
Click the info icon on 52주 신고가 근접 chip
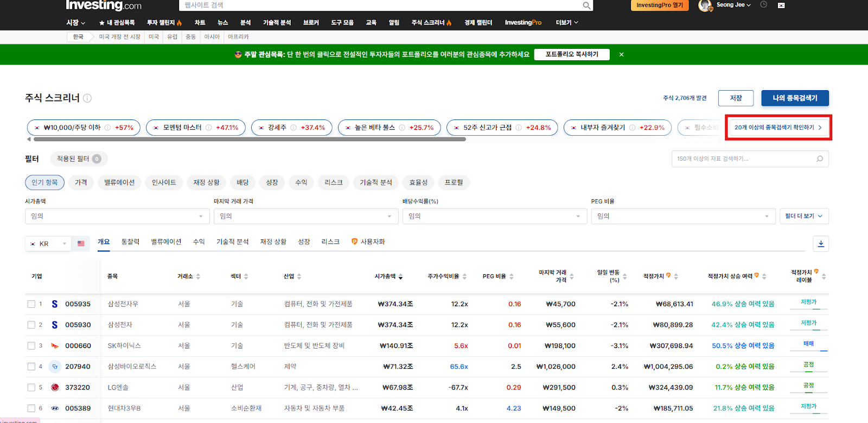coord(519,128)
